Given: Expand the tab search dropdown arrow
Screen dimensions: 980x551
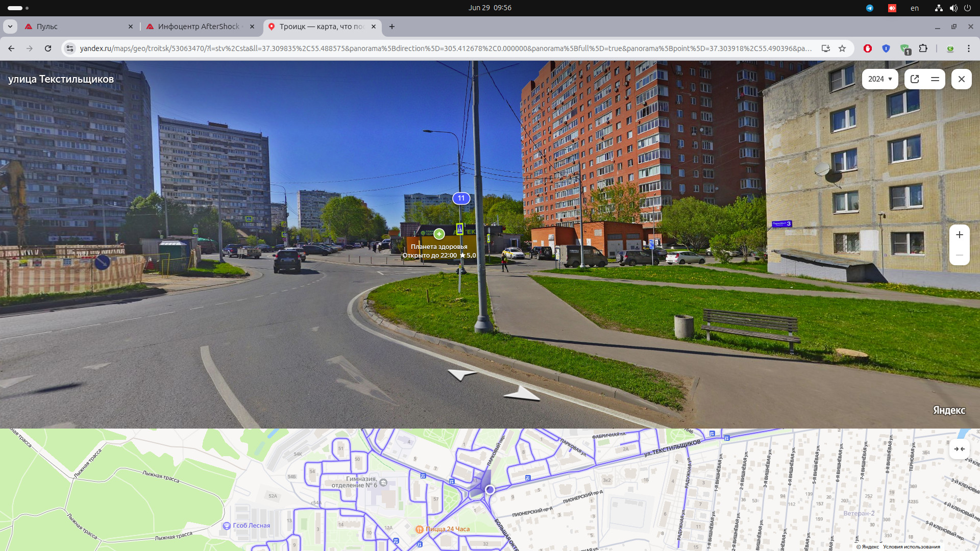Looking at the screenshot, I should pyautogui.click(x=10, y=27).
